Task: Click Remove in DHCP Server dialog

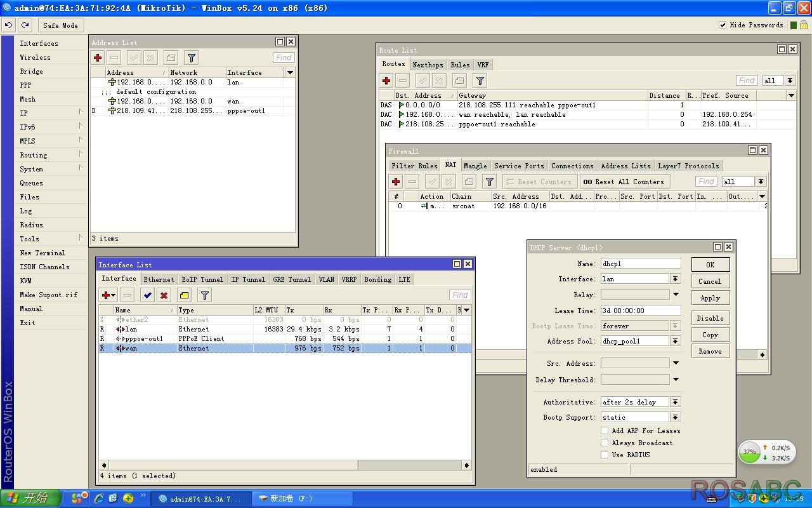Action: pyautogui.click(x=710, y=351)
